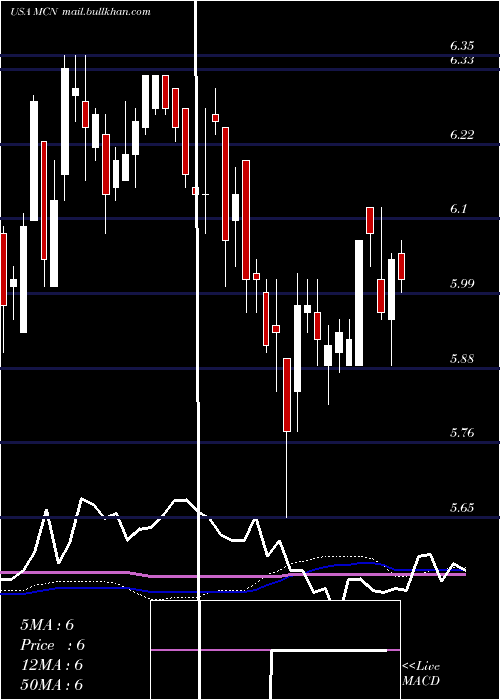Click the 6.35 price level label
The height and width of the screenshot is (700, 500).
pyautogui.click(x=462, y=46)
